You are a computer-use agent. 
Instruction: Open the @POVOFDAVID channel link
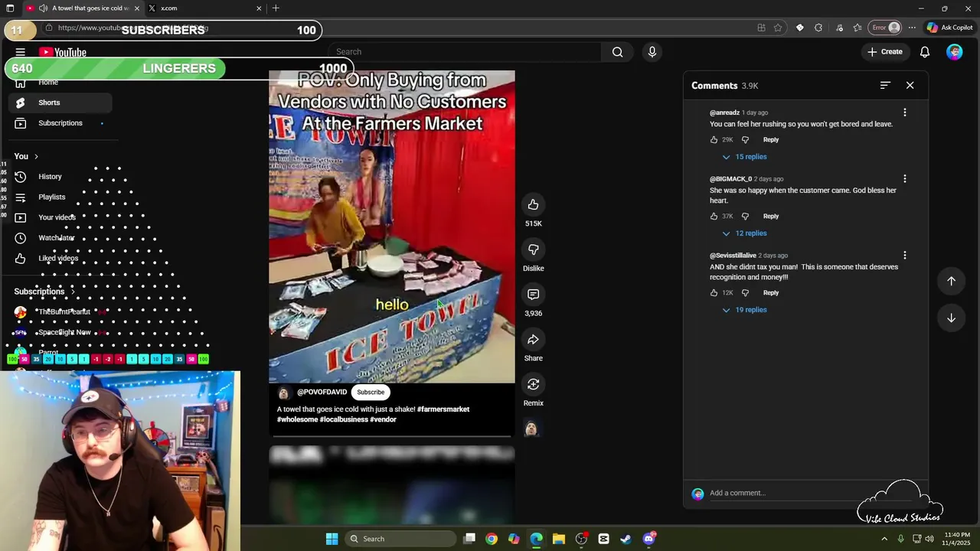click(x=322, y=392)
